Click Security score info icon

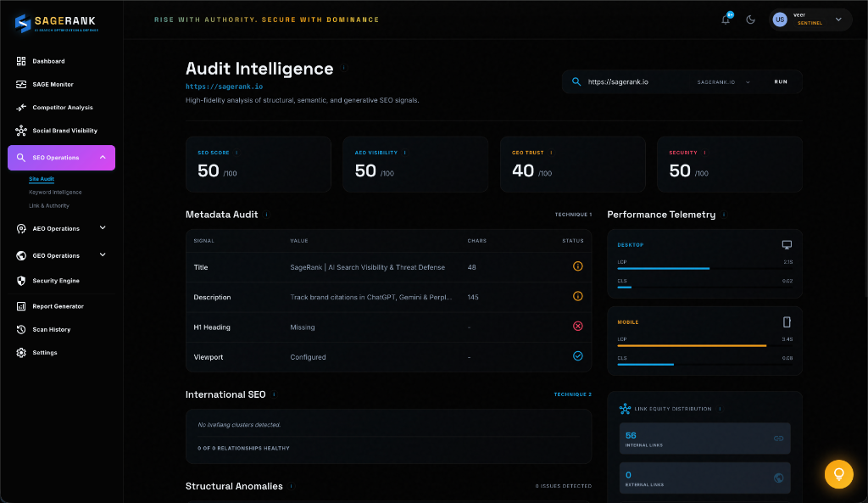[704, 153]
